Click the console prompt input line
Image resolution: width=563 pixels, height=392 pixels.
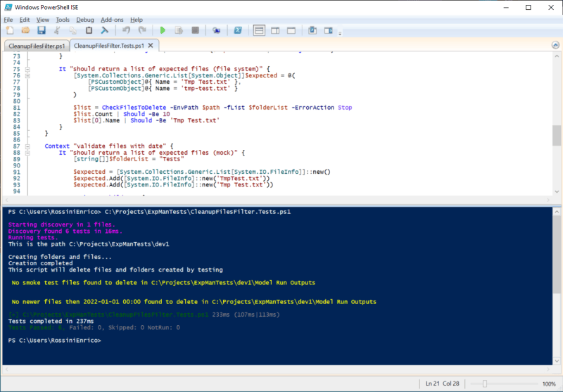[55, 341]
